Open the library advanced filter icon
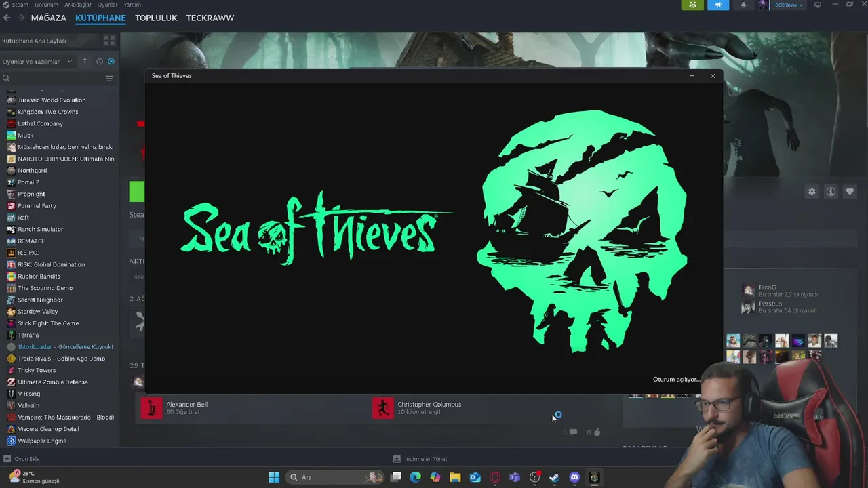The width and height of the screenshot is (868, 488). (109, 79)
